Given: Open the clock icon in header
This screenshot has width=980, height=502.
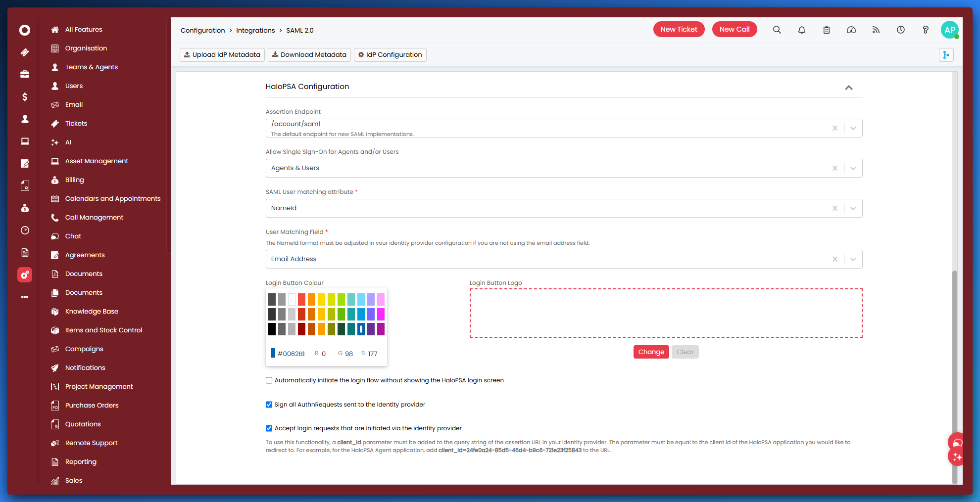Looking at the screenshot, I should (x=901, y=30).
